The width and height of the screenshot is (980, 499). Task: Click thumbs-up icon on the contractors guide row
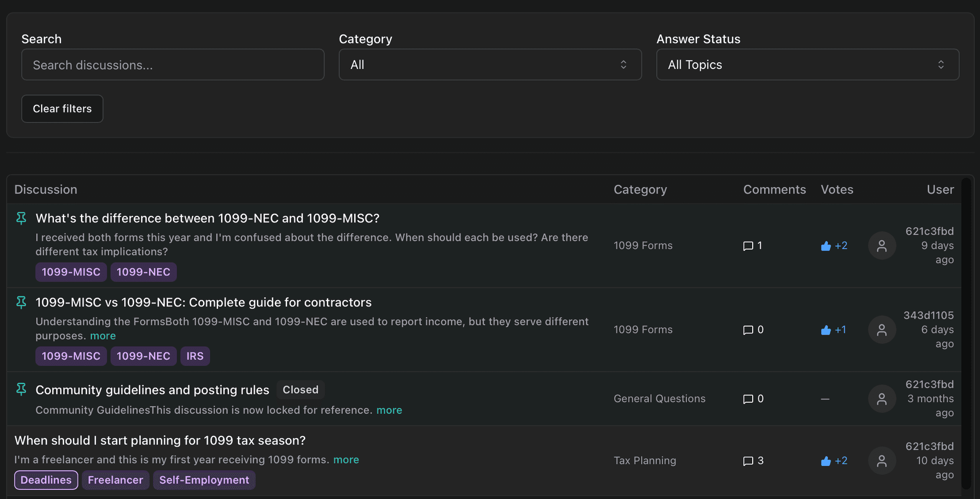point(825,330)
